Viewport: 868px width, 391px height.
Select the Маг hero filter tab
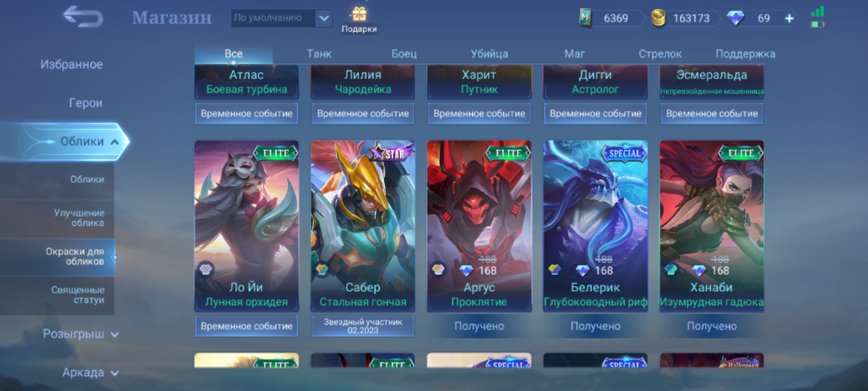click(x=575, y=54)
